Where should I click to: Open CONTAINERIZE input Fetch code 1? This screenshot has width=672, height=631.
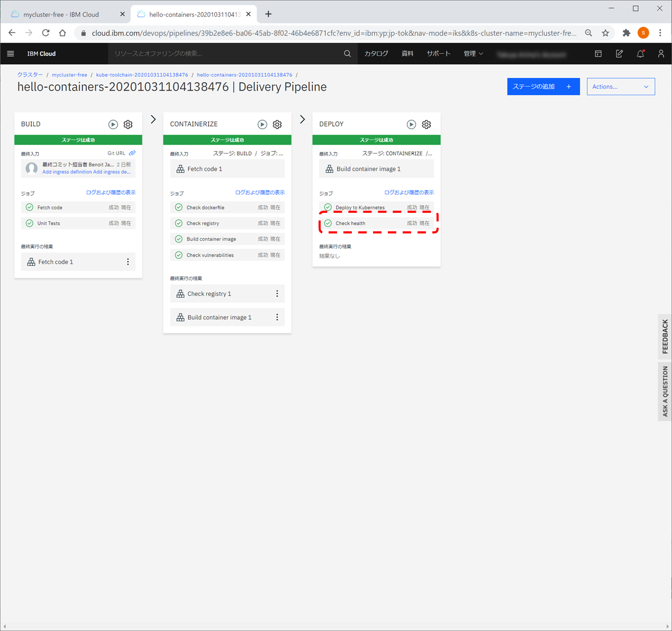pyautogui.click(x=228, y=169)
